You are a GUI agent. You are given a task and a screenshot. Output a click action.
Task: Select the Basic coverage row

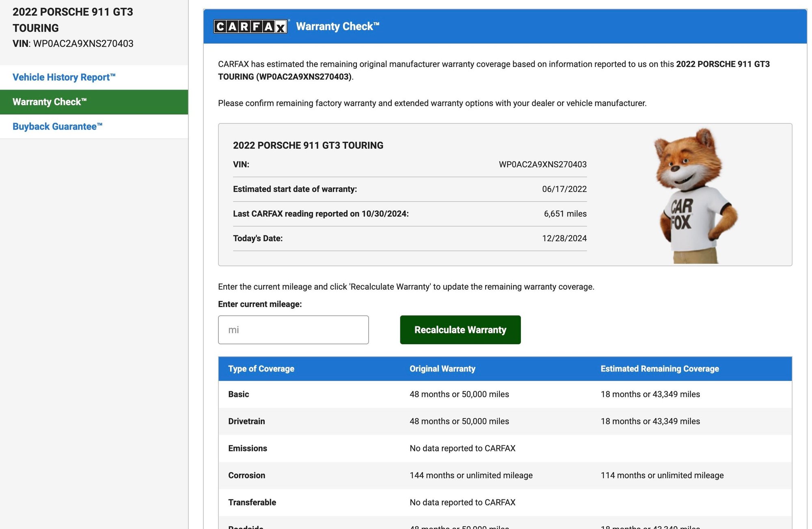(239, 394)
